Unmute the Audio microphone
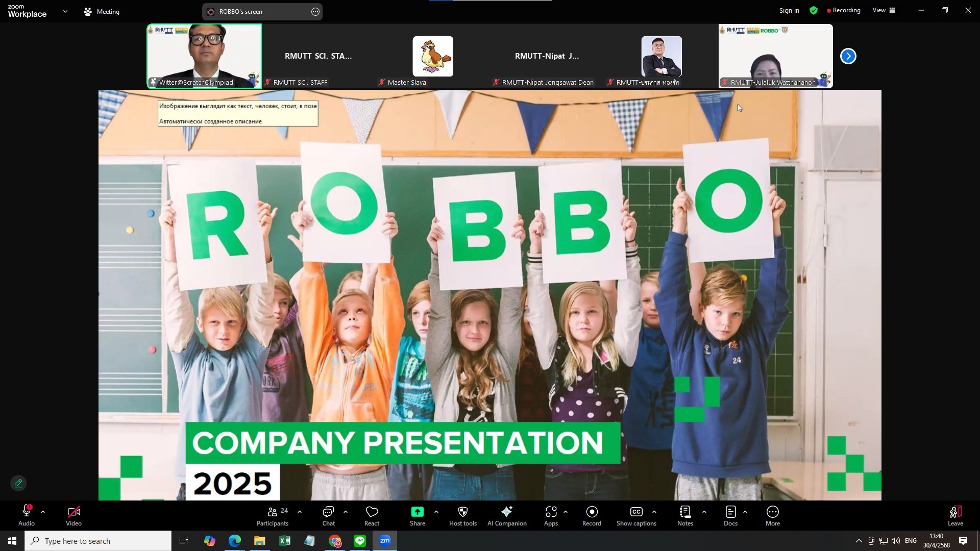 [27, 512]
